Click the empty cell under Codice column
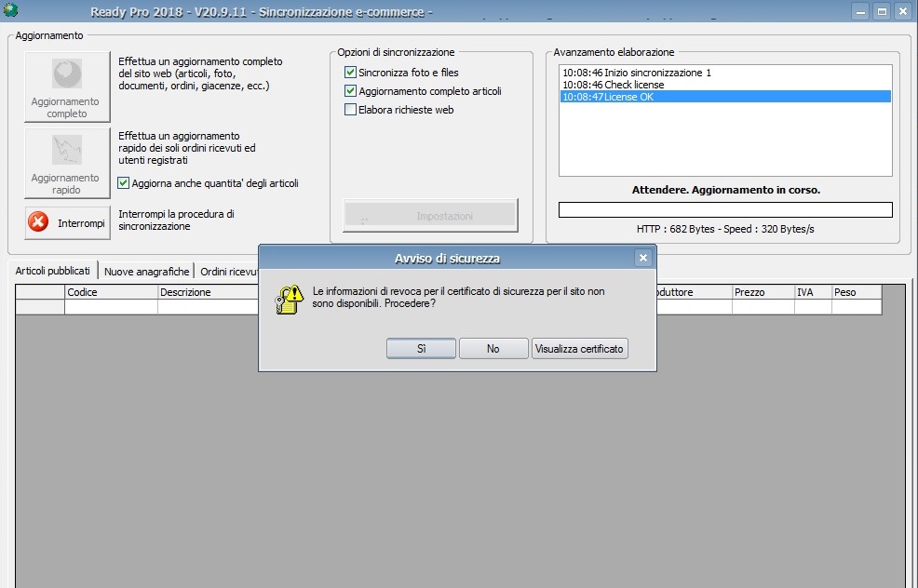The width and height of the screenshot is (918, 588). pyautogui.click(x=111, y=307)
